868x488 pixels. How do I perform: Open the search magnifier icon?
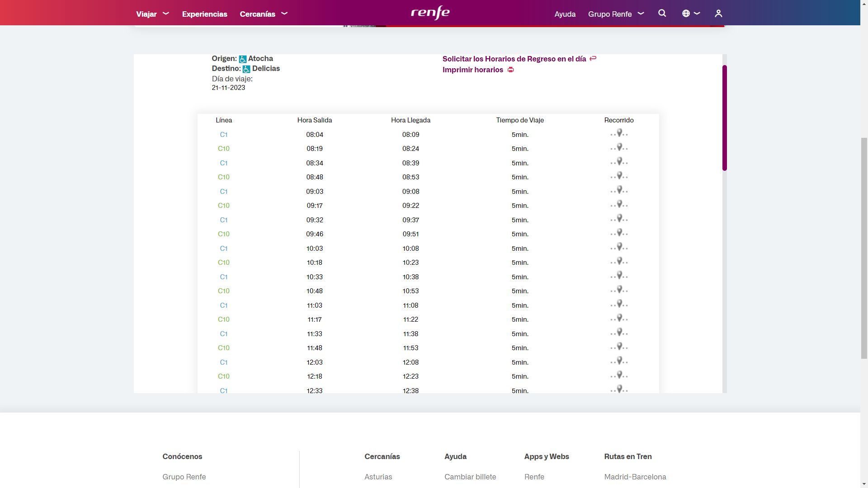coord(662,14)
